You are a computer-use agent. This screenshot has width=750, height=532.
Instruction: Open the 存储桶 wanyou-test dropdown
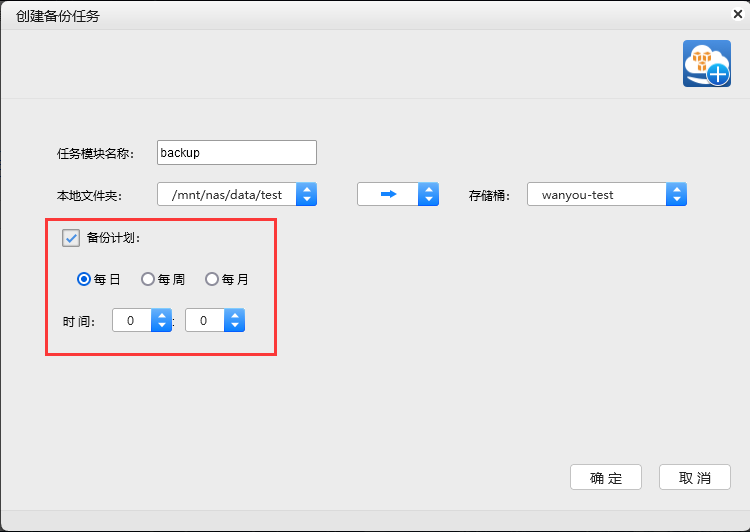click(x=607, y=194)
